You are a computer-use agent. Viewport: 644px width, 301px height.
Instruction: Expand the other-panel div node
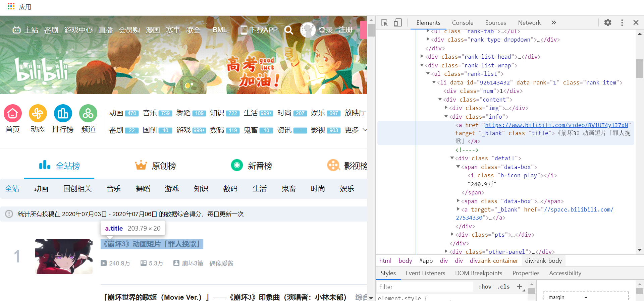coord(446,251)
